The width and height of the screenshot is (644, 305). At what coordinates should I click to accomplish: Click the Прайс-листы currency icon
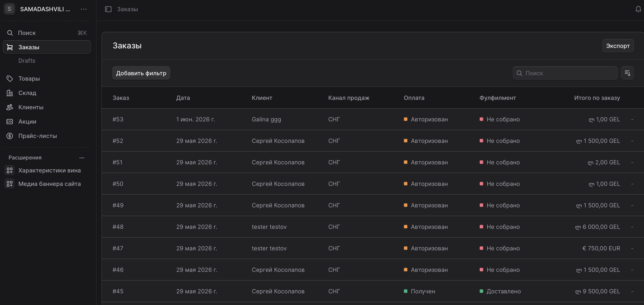9,136
